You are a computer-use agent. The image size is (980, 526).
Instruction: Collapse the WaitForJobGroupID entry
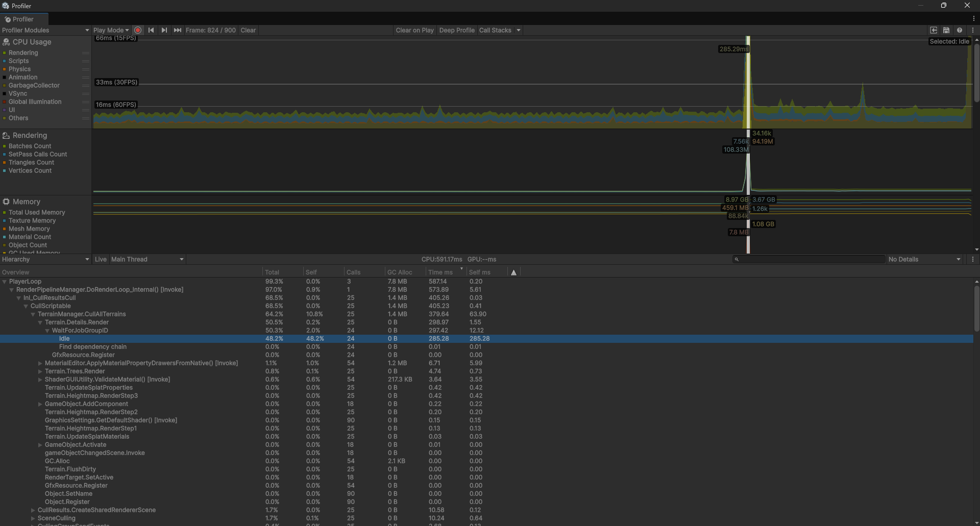47,331
